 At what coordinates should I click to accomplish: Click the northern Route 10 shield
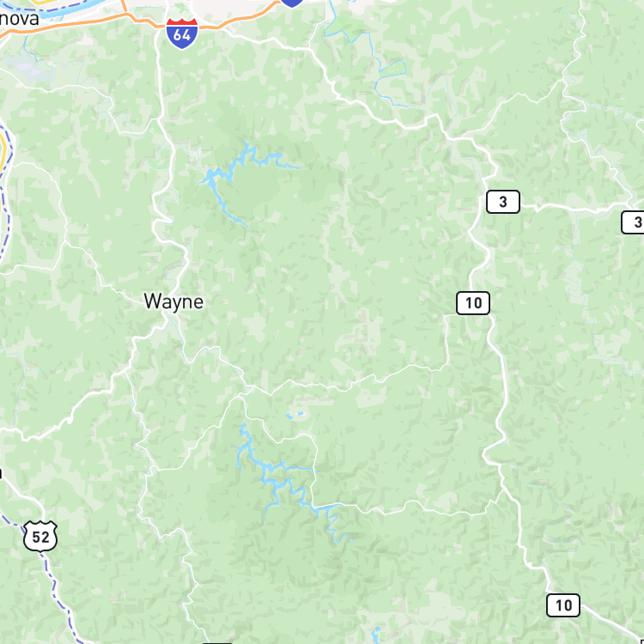point(473,303)
